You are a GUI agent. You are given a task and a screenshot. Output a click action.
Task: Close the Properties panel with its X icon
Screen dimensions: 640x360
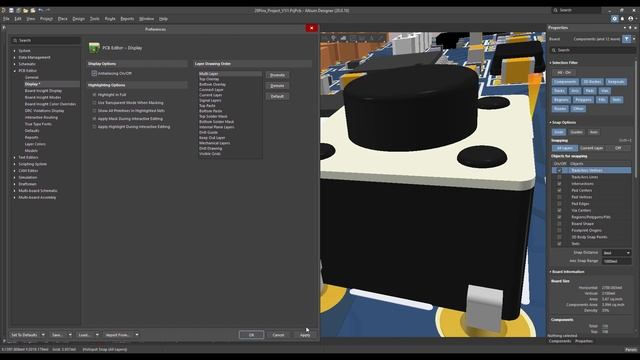point(635,28)
